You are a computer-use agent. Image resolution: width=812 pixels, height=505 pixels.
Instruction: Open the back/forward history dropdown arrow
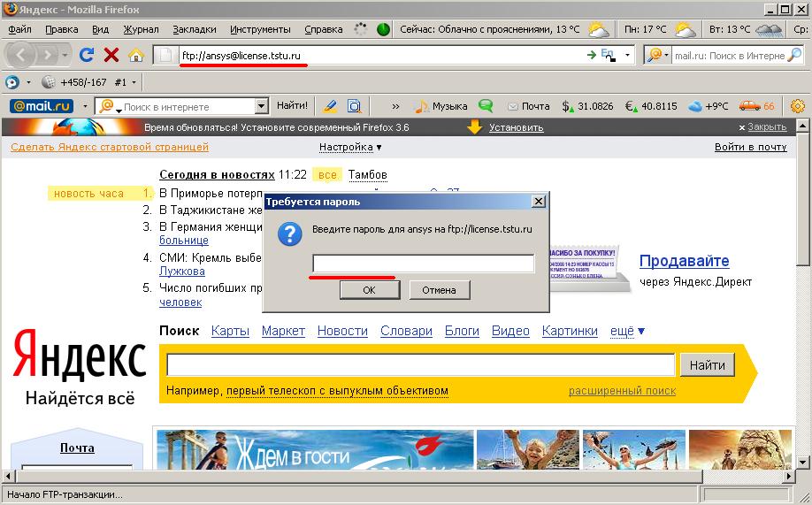pyautogui.click(x=65, y=55)
